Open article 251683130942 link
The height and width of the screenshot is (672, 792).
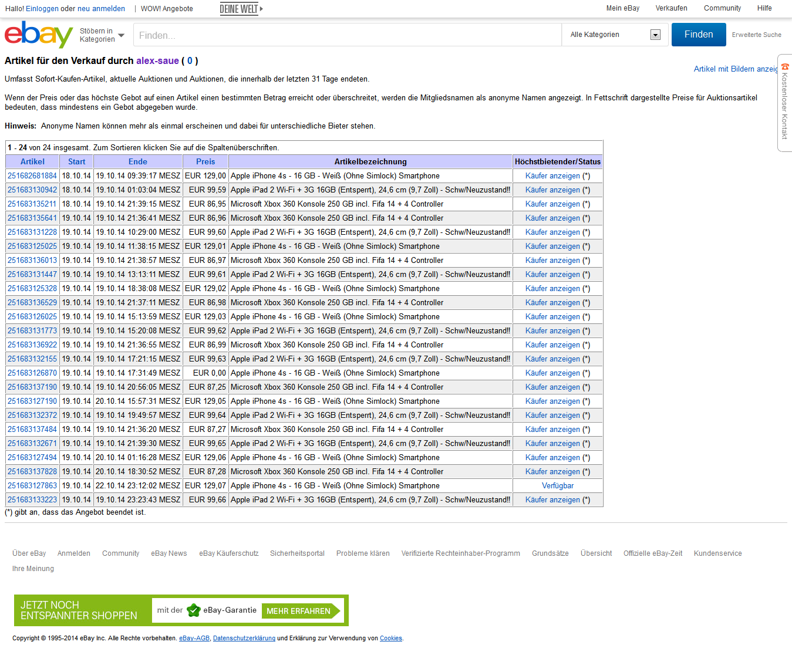coord(32,190)
